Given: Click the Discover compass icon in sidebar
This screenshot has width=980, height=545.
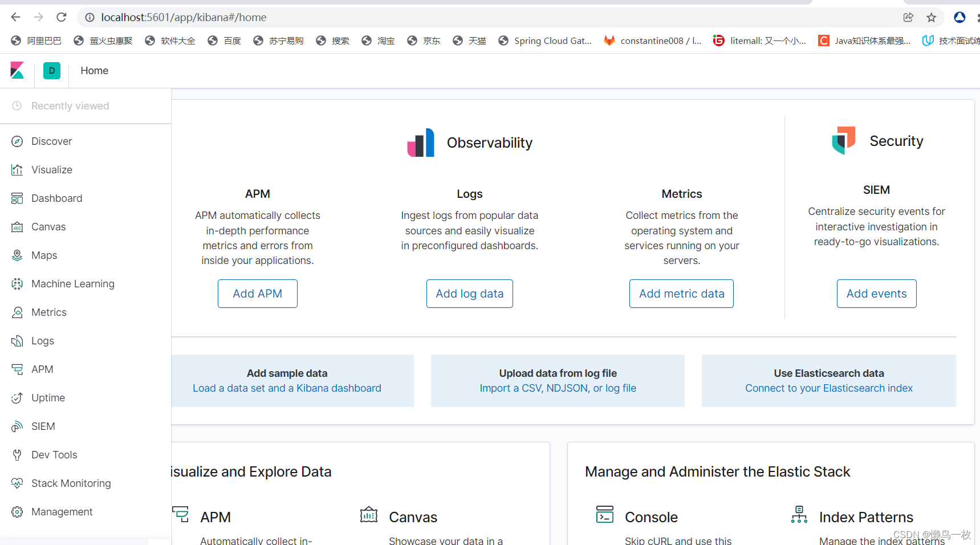Looking at the screenshot, I should 17,141.
